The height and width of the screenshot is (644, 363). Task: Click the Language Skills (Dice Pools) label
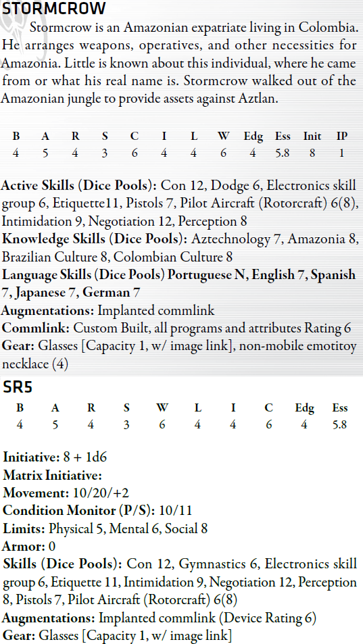coord(83,275)
